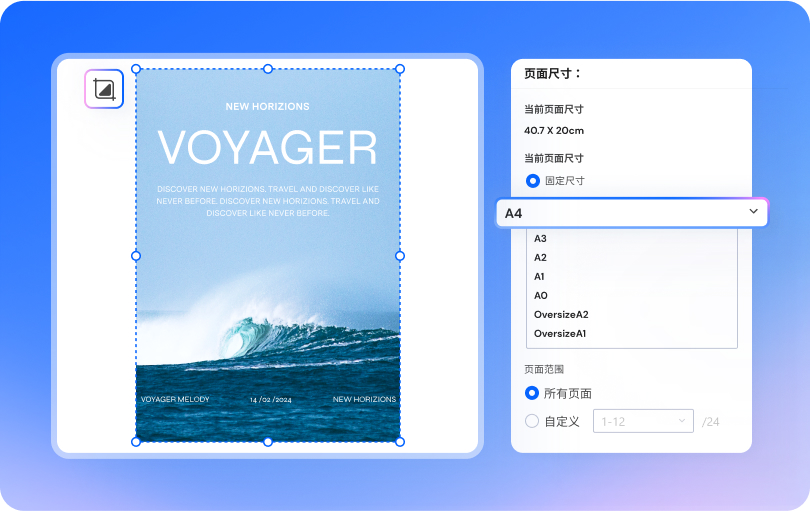This screenshot has height=511, width=810.
Task: Select OversizeA2 page size option
Action: click(x=561, y=315)
